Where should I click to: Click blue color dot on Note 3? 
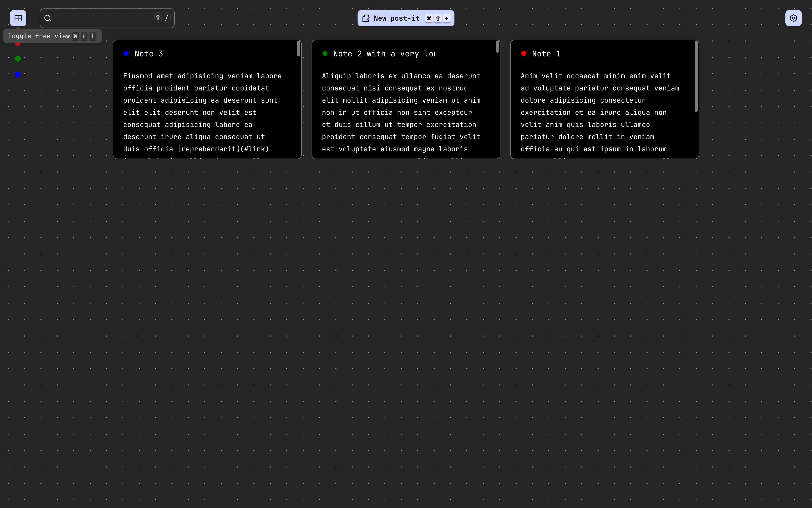click(126, 53)
